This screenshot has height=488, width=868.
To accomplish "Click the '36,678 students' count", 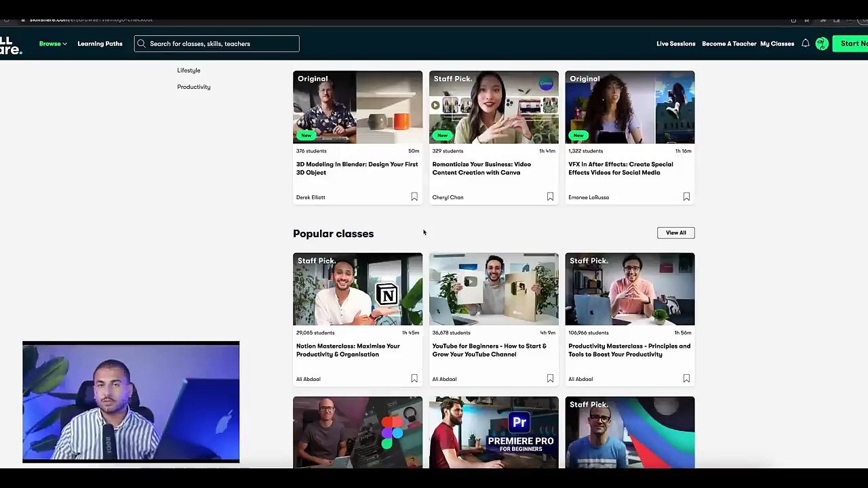I will click(x=451, y=333).
